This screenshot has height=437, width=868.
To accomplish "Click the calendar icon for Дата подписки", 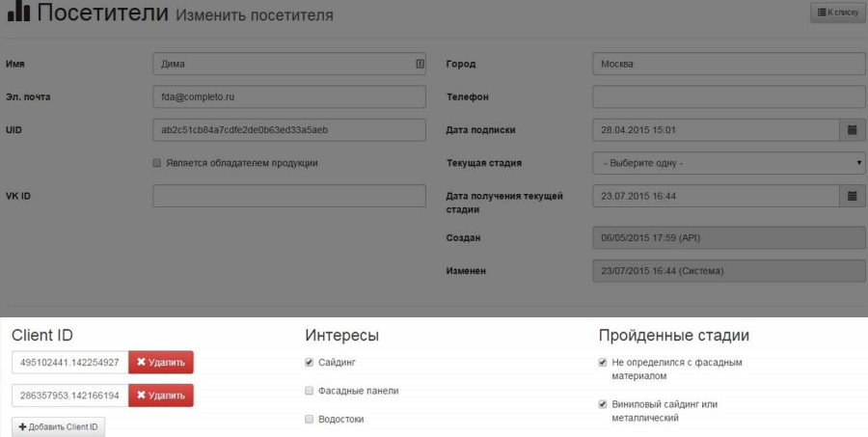I will coord(853,129).
